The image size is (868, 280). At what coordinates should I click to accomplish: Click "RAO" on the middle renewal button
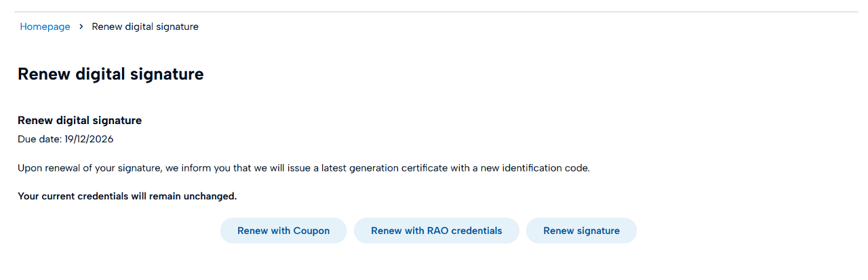[x=438, y=231]
